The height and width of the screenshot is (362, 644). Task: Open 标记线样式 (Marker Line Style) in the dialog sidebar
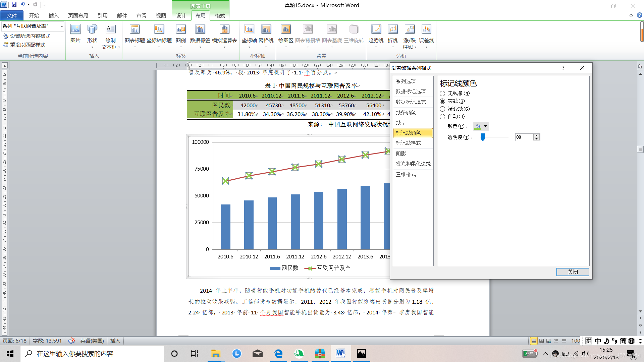pyautogui.click(x=408, y=143)
